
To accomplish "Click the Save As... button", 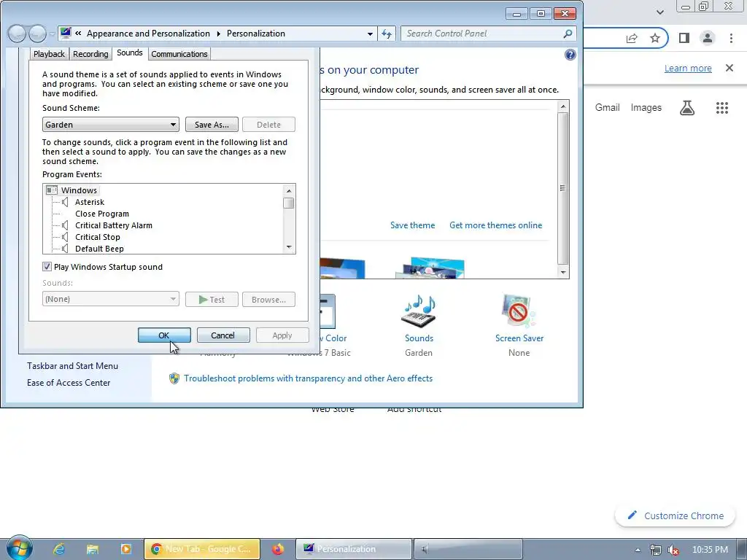I will point(212,125).
